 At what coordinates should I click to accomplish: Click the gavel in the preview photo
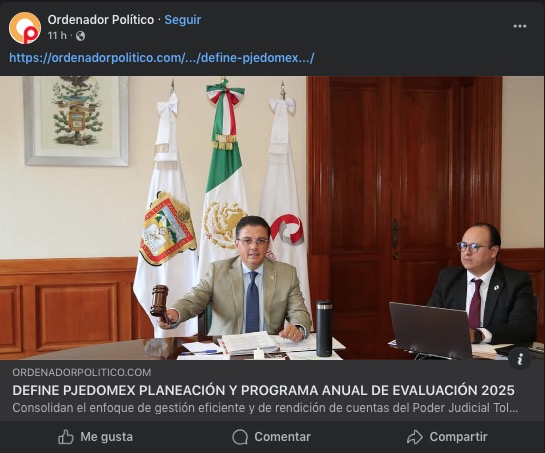[x=161, y=304]
